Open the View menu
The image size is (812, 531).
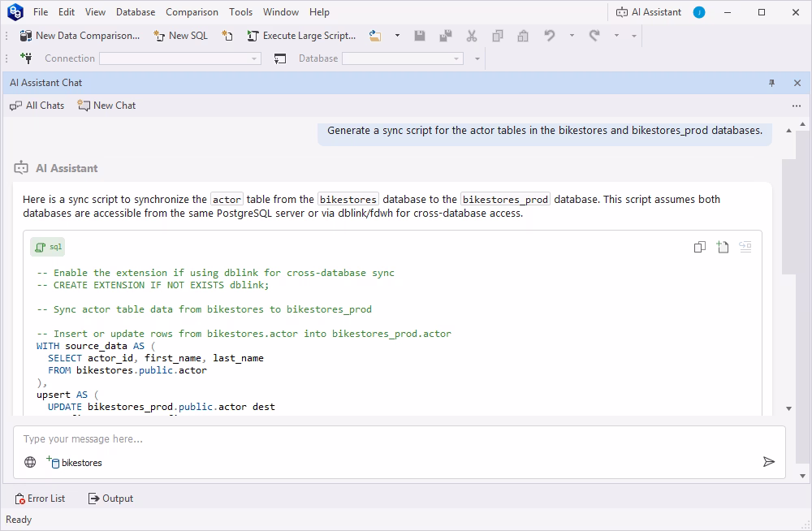click(x=95, y=12)
